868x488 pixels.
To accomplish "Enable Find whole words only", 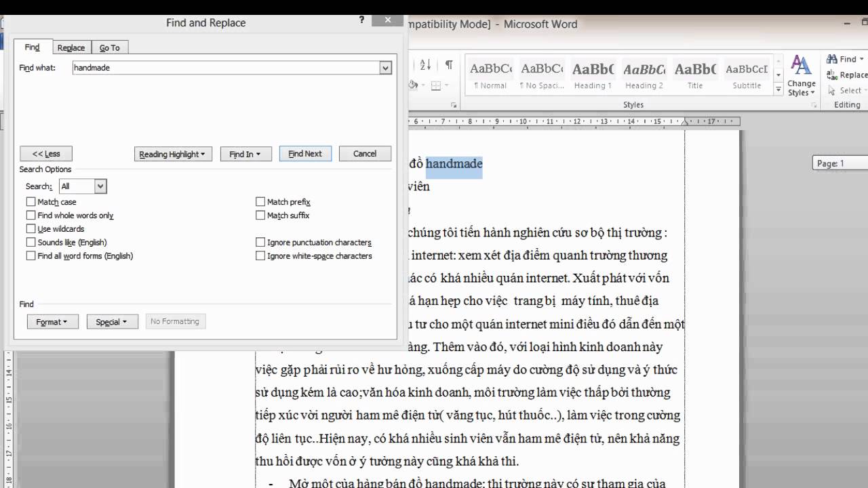I will 31,215.
